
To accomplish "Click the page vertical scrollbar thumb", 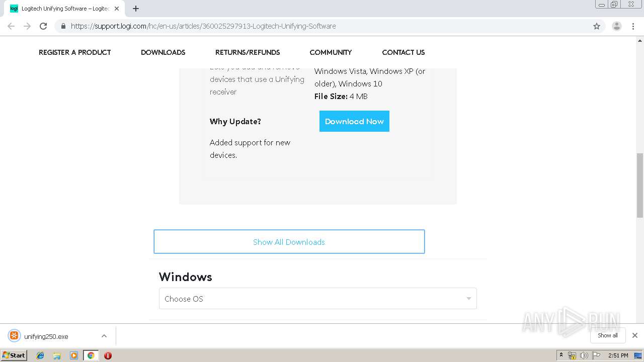I will tap(640, 185).
